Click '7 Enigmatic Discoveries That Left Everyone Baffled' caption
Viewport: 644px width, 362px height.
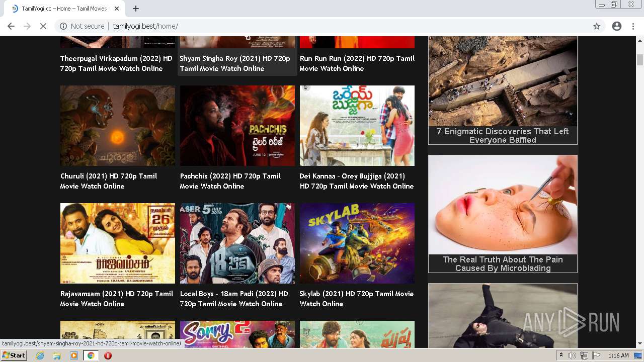(503, 136)
